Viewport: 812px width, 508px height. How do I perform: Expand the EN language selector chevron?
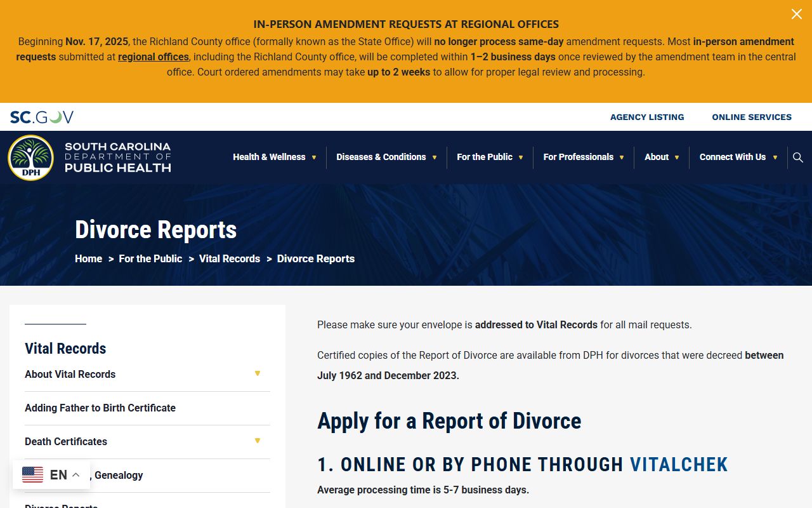75,475
